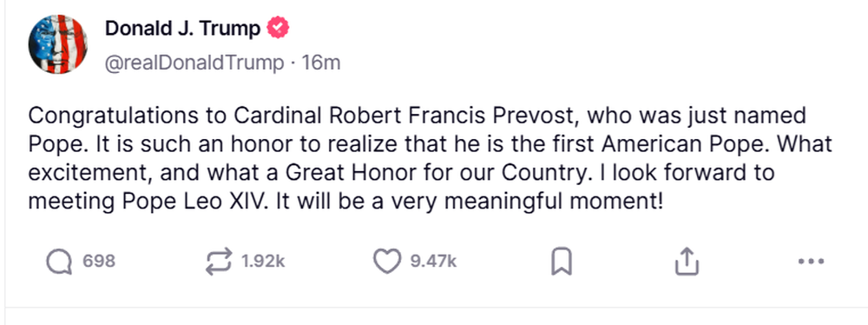The width and height of the screenshot is (868, 325).
Task: Open the reply speech bubble icon
Action: click(59, 262)
